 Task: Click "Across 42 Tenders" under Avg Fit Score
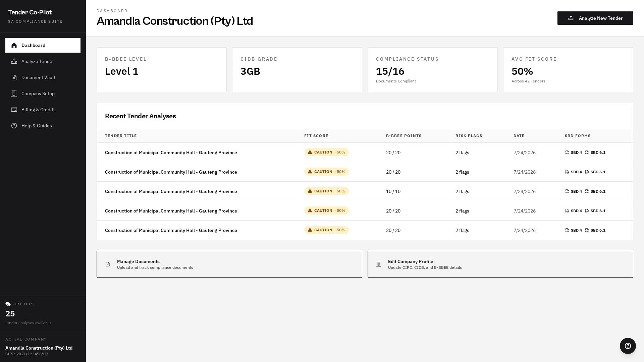click(528, 81)
